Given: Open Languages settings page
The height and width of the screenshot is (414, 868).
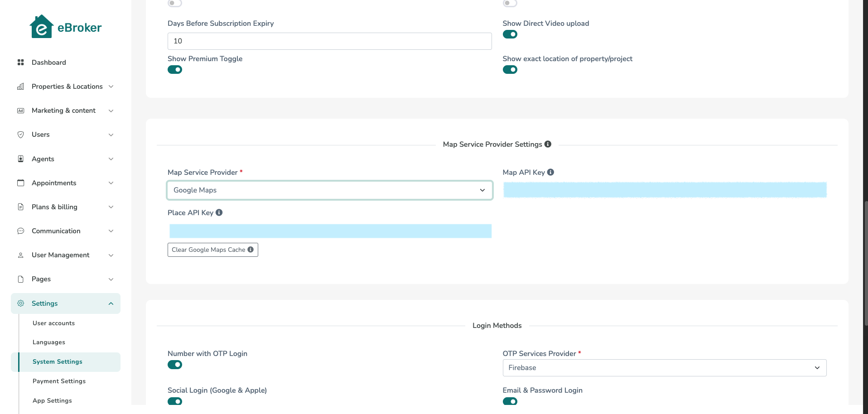Looking at the screenshot, I should (x=49, y=342).
